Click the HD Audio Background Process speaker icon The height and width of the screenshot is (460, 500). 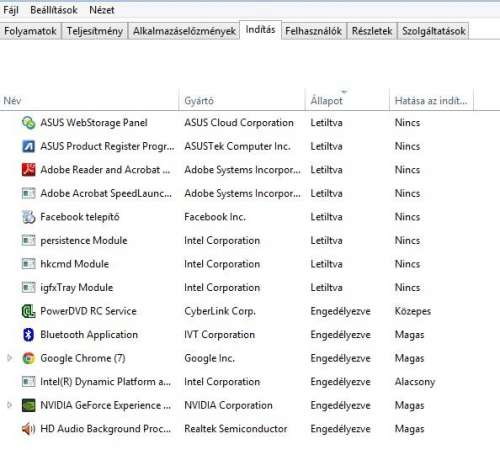28,429
